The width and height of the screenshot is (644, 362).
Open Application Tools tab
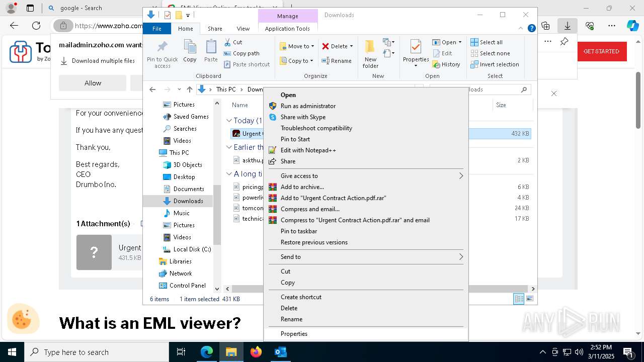click(x=287, y=29)
